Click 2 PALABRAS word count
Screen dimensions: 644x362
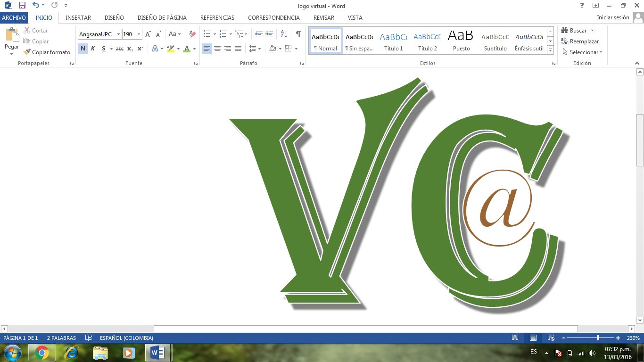point(61,338)
